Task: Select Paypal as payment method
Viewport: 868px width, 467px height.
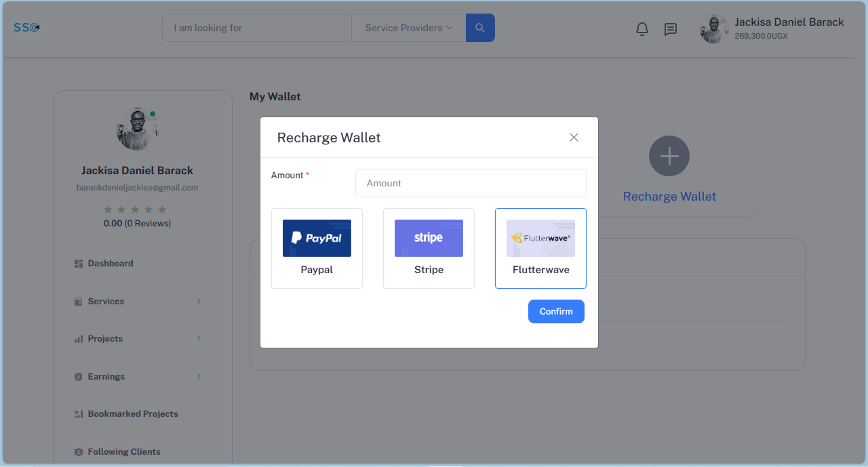Action: (x=317, y=248)
